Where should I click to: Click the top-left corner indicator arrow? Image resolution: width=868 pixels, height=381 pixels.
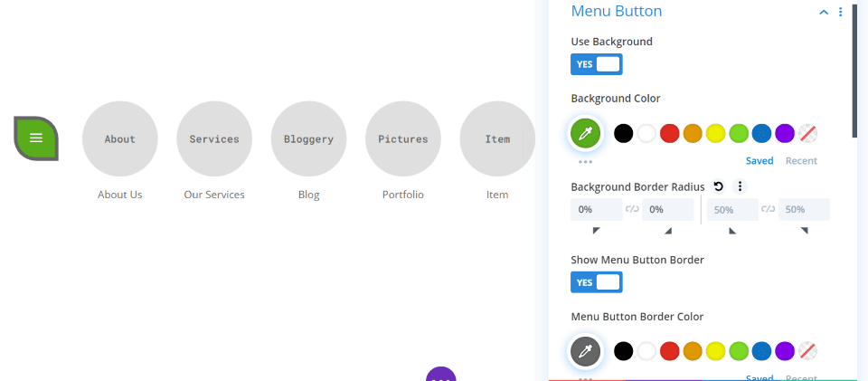[x=596, y=231]
